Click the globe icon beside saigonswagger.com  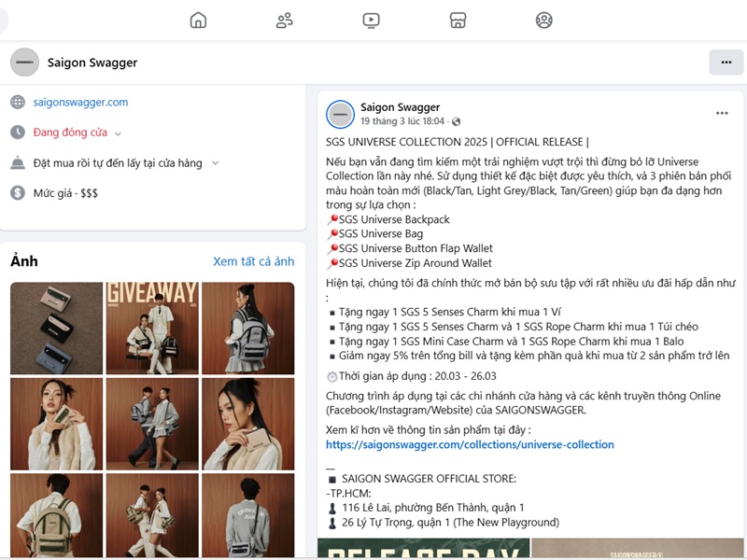click(x=18, y=102)
